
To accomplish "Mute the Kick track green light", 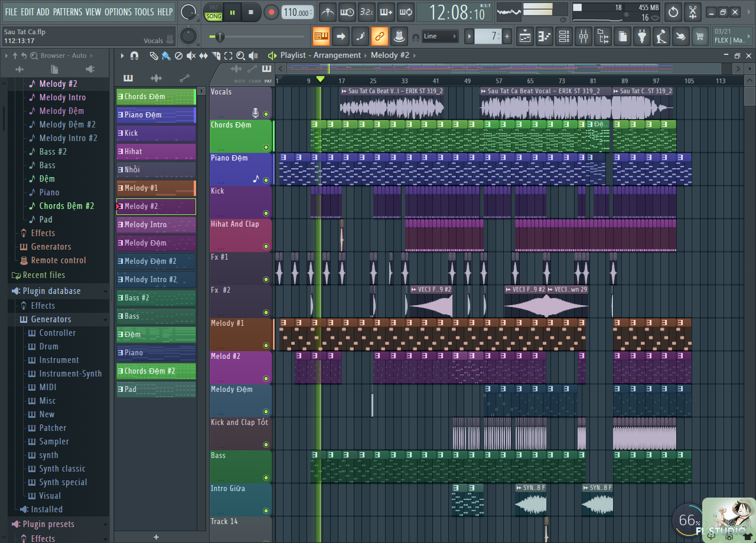I will click(266, 214).
